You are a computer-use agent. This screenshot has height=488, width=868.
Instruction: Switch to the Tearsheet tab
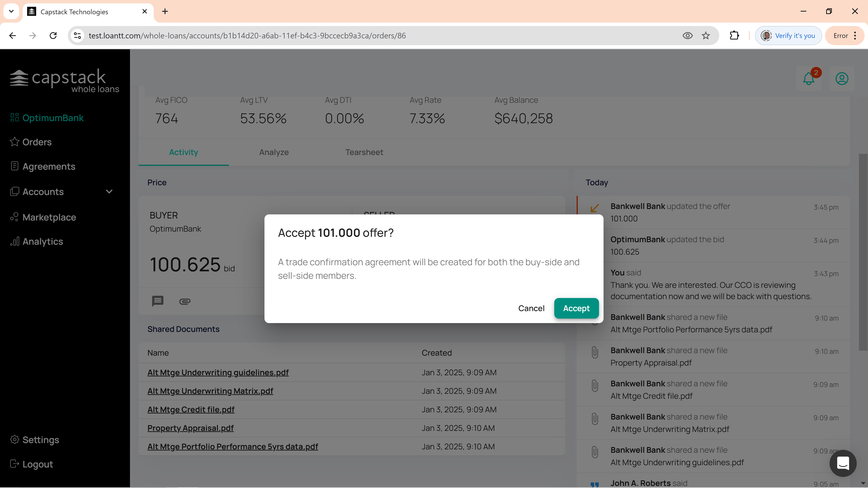(364, 152)
